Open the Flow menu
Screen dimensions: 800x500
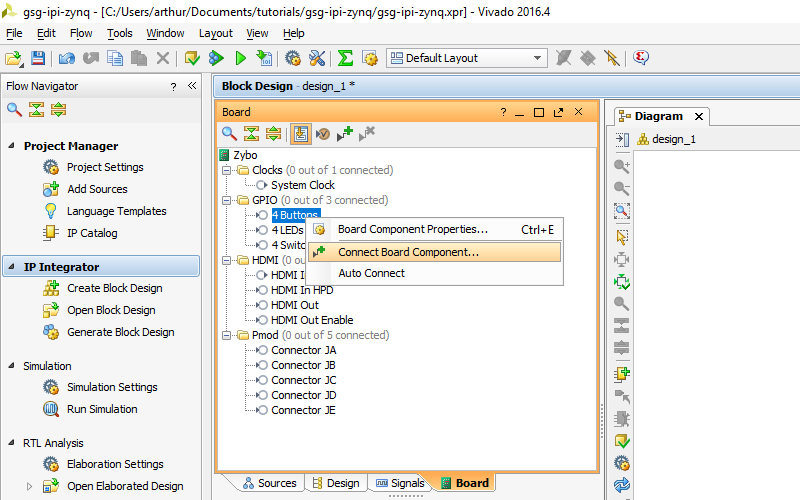pyautogui.click(x=81, y=33)
